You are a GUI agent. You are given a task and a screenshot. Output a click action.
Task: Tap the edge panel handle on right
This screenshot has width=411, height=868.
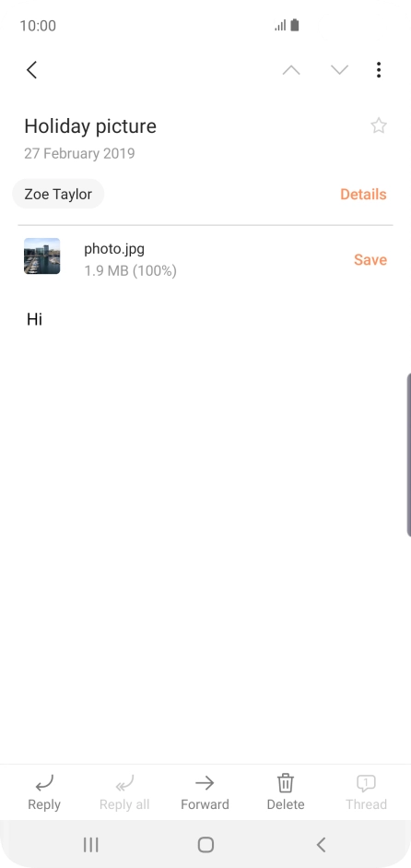[x=408, y=455]
